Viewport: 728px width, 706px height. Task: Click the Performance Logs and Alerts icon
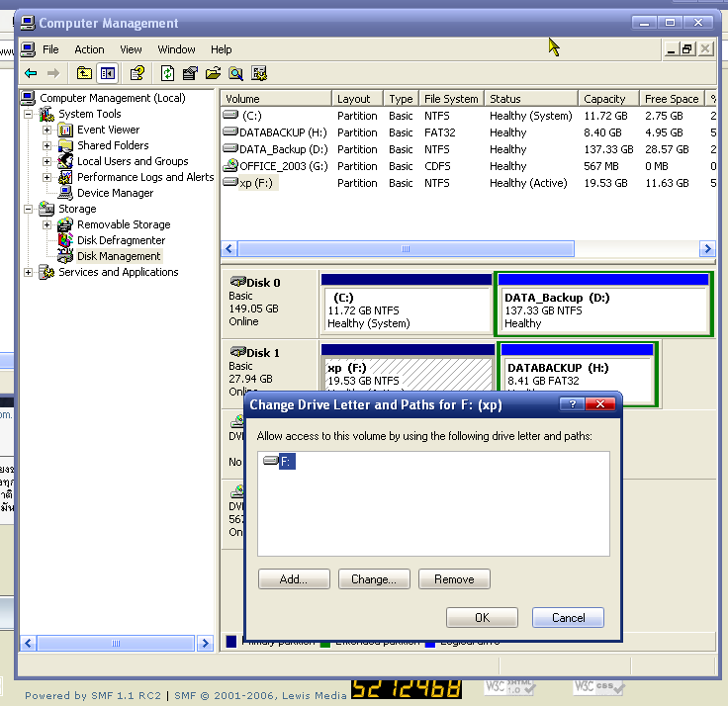(65, 177)
